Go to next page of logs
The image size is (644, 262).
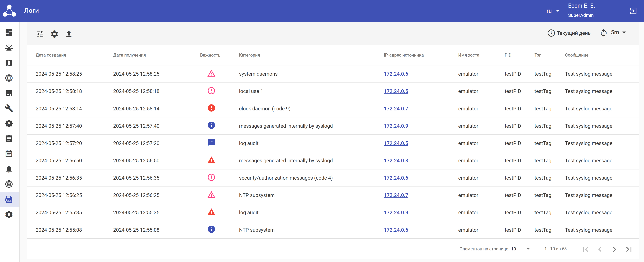(614, 249)
